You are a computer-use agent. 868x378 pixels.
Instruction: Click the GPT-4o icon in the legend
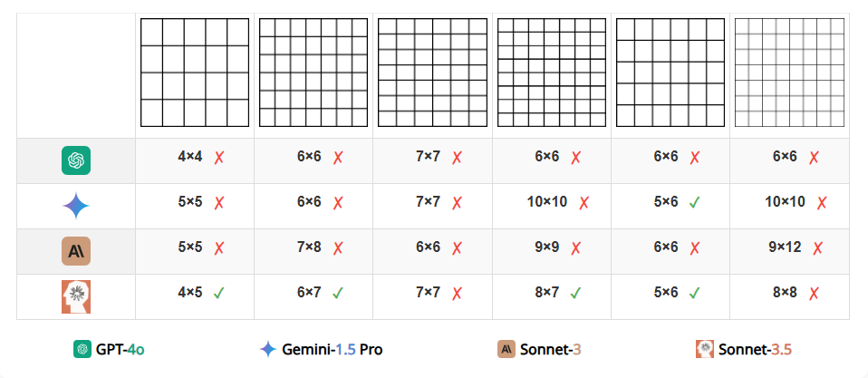coord(82,349)
